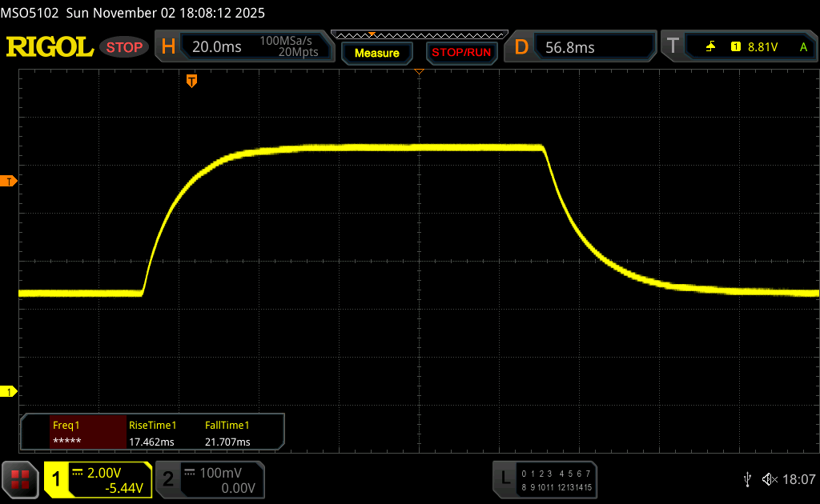Click the 56.8ms horizontal delay value
Viewport: 820px width, 504px height.
tap(570, 47)
